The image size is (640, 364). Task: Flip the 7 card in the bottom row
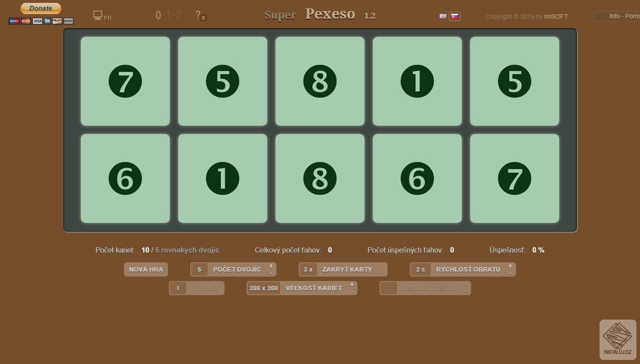pos(515,178)
